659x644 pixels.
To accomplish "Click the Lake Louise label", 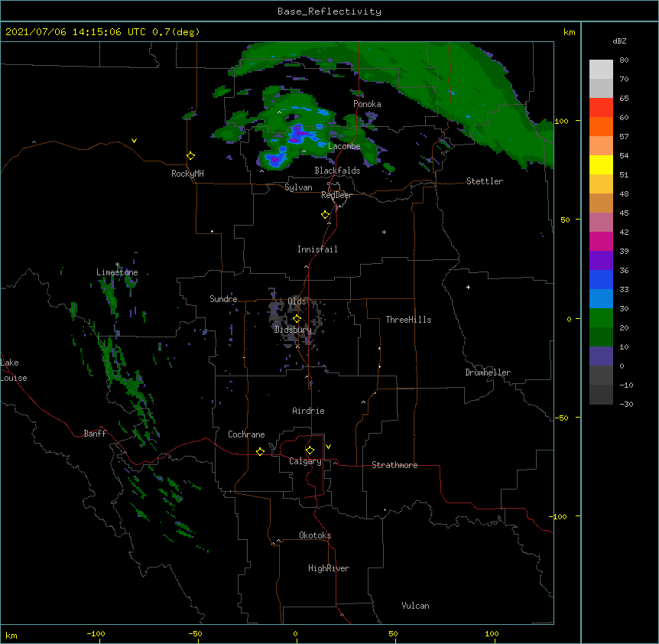I will 14,370.
